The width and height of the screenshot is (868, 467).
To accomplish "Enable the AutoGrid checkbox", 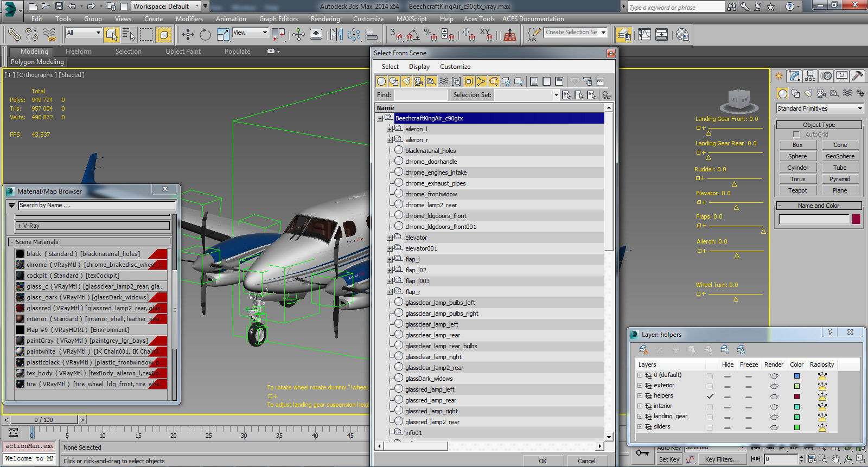I will [796, 134].
